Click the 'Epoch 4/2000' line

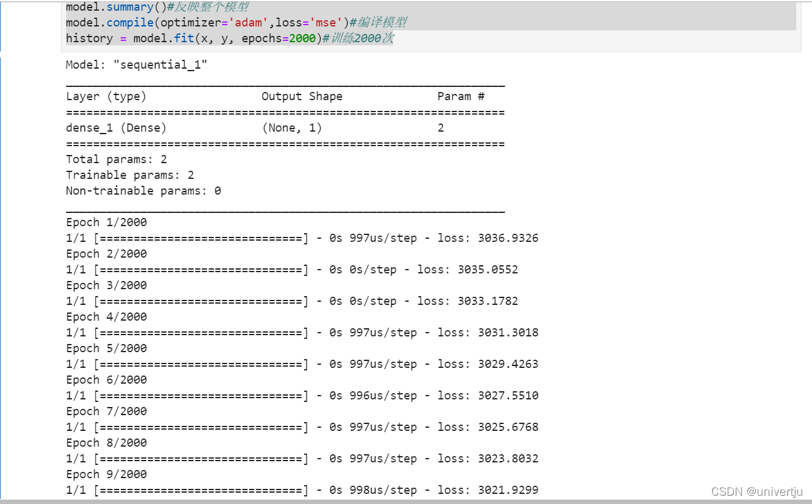click(x=106, y=317)
